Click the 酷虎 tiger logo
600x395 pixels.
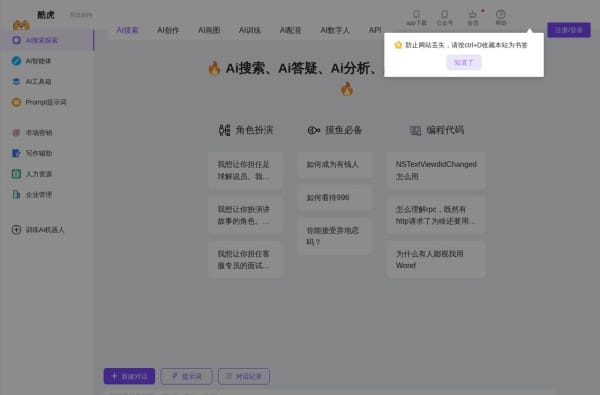(21, 25)
